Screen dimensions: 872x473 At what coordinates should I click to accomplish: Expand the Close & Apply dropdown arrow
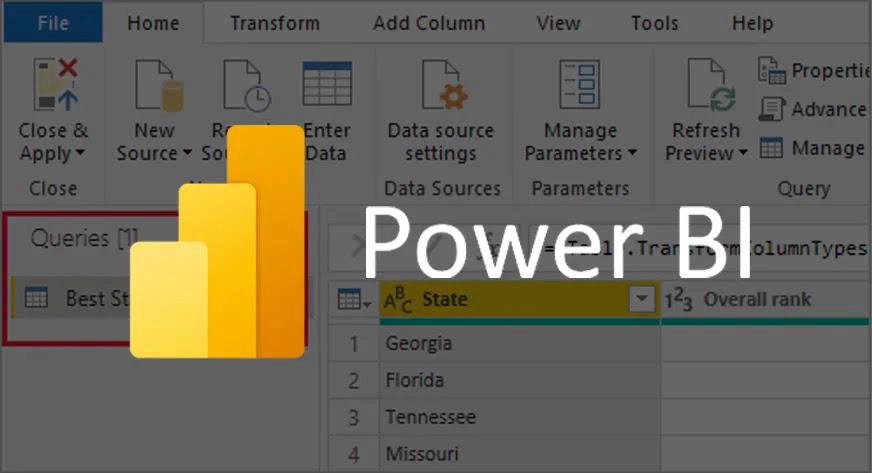[79, 154]
